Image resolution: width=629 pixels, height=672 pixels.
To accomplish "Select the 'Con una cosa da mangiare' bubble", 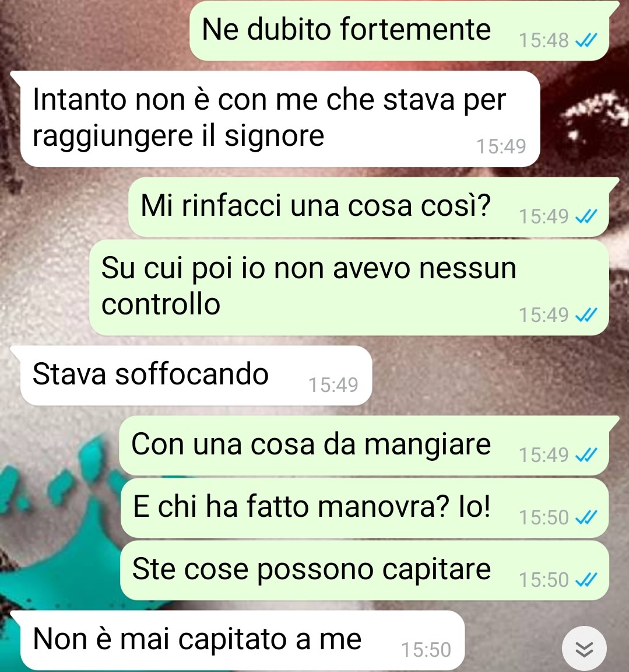I will tap(364, 445).
